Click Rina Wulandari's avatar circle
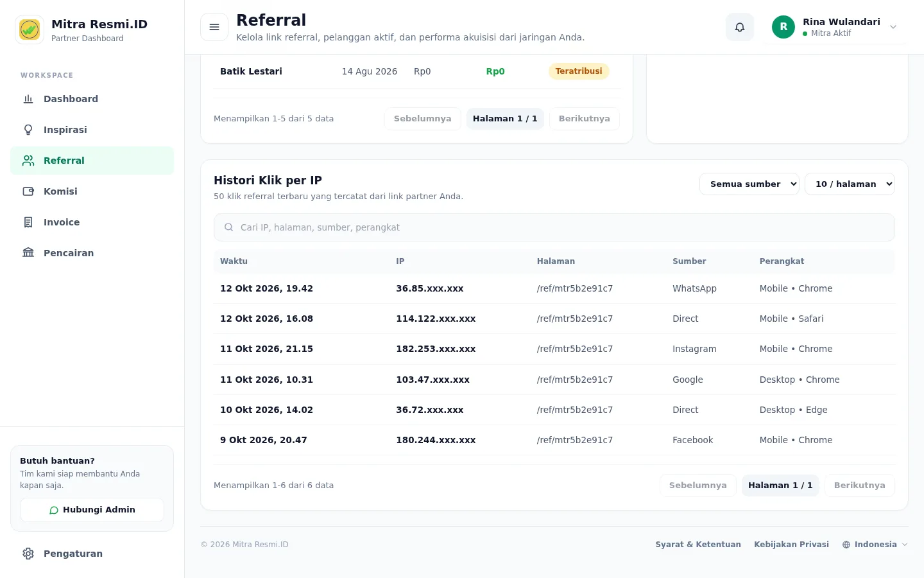 click(x=783, y=27)
